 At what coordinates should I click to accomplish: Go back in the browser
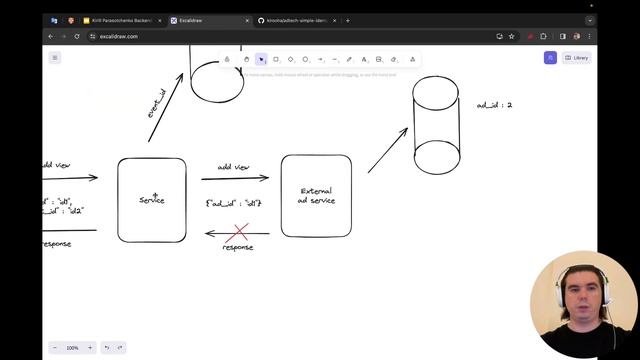tap(51, 36)
